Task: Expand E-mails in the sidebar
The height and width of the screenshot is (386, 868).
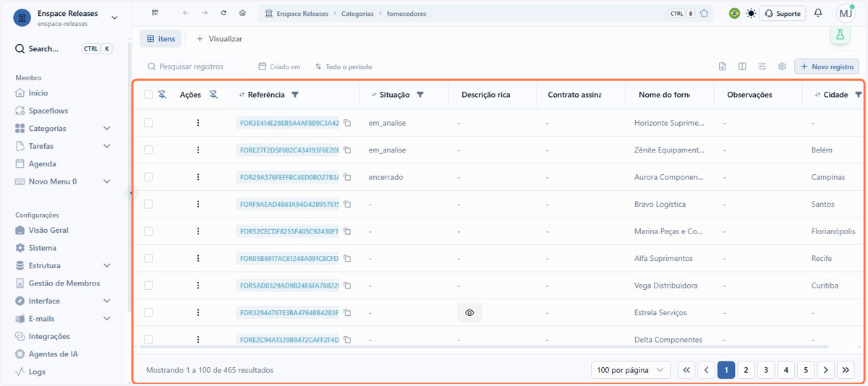Action: tap(107, 319)
